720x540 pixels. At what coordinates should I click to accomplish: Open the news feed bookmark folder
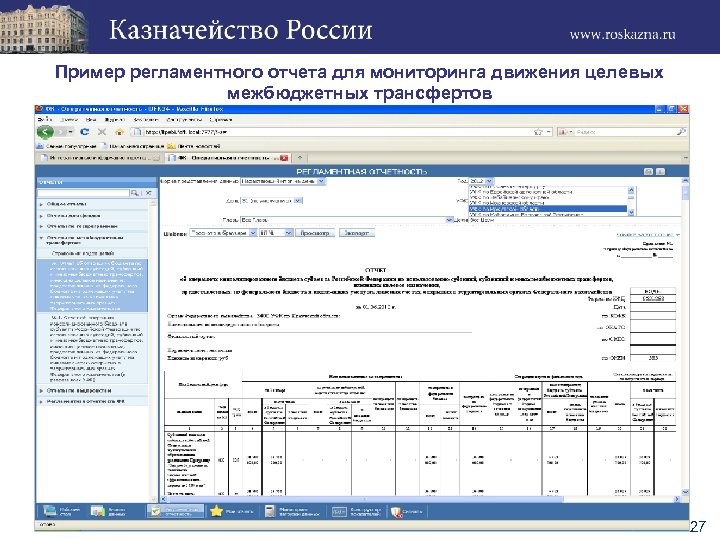194,146
